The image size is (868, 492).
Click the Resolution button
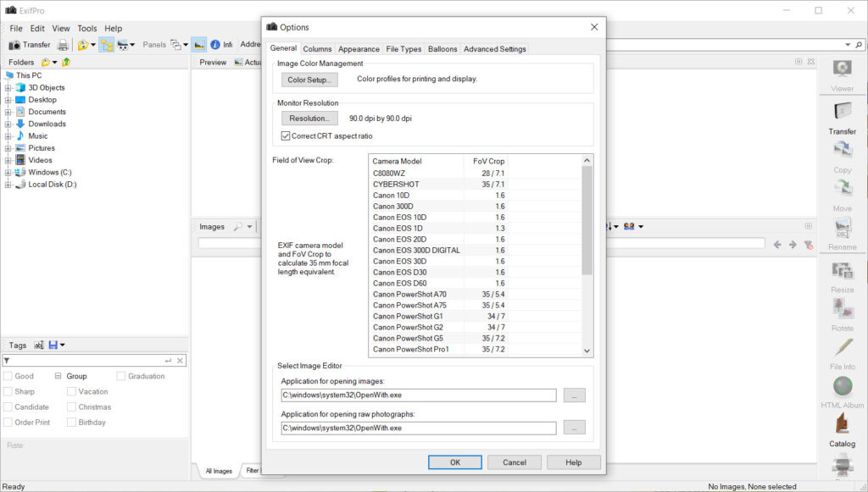point(309,119)
